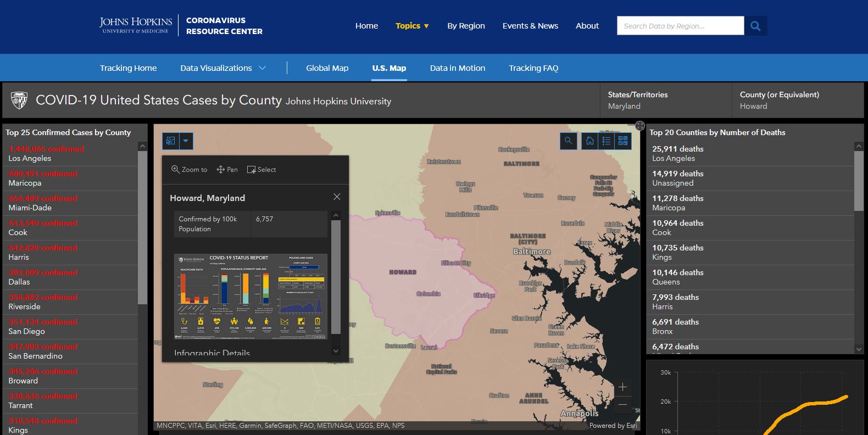
Task: Click scroll down arrow of deaths list
Action: point(859,349)
